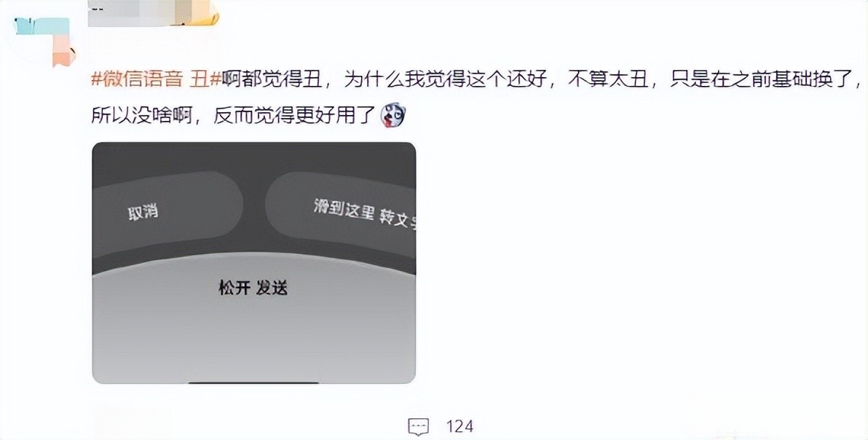Click the text 反而觉得更好用了

click(x=295, y=116)
